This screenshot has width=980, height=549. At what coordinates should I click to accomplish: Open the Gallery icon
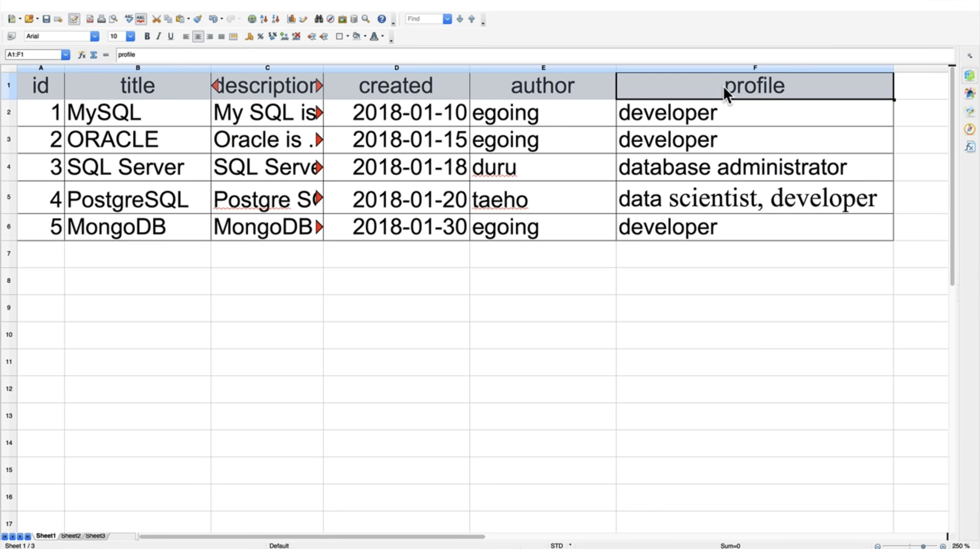pyautogui.click(x=342, y=19)
